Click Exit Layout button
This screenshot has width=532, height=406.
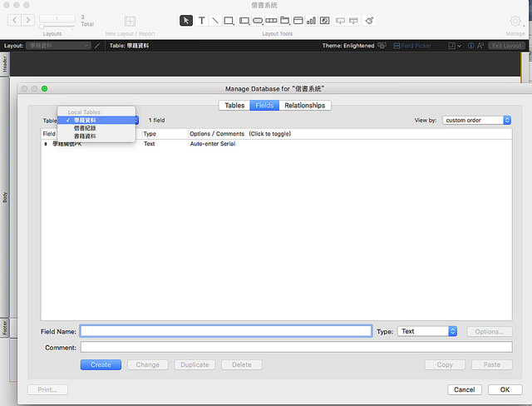point(506,46)
